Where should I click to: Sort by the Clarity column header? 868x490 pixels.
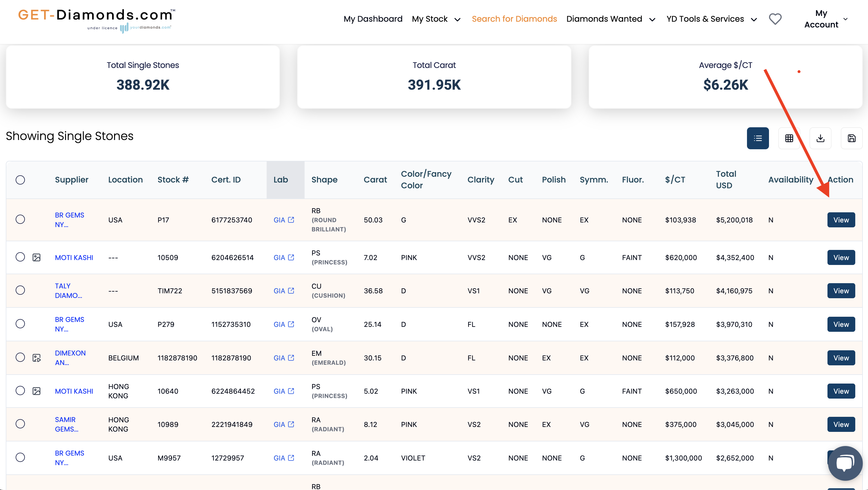pyautogui.click(x=481, y=180)
